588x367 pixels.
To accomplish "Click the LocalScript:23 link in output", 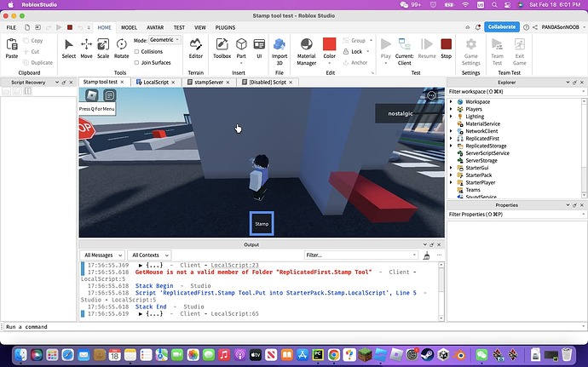I will click(x=234, y=265).
